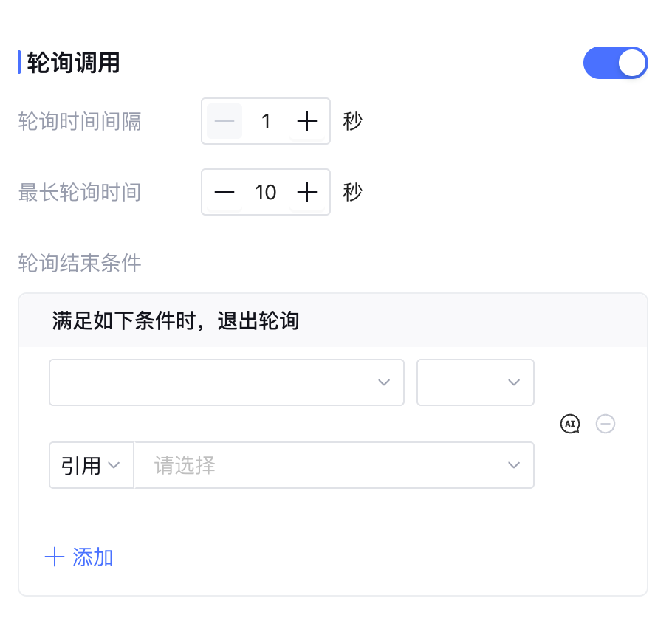The width and height of the screenshot is (672, 629).
Task: Toggle the 轮询调用 switch off
Action: click(x=615, y=63)
